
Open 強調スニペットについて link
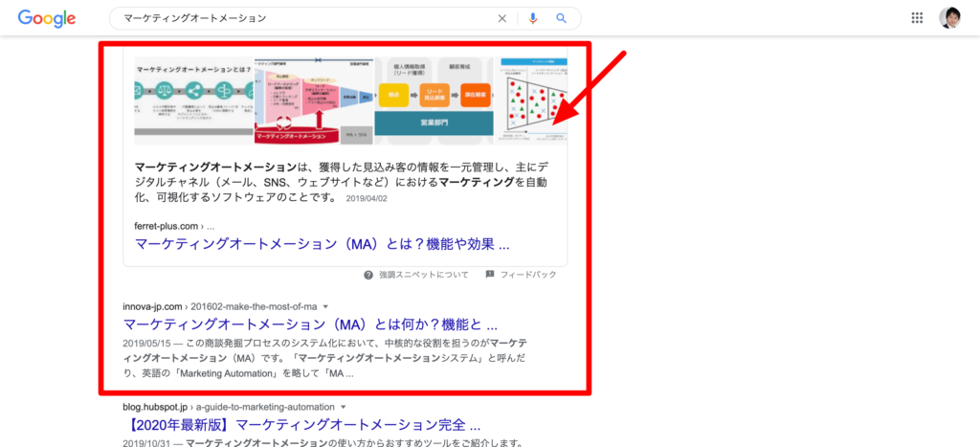pyautogui.click(x=424, y=275)
